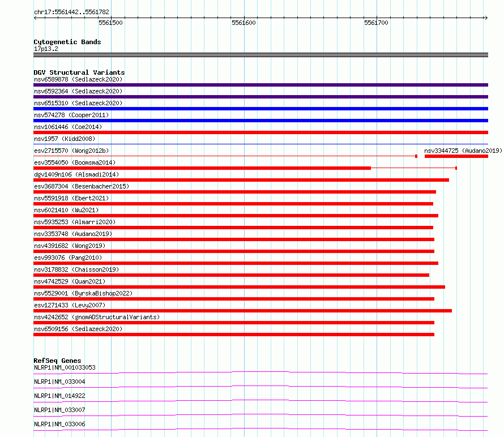Open variant nsv4391682 (Wong2019) label
Viewport: 504px width, 437px height.
pos(70,246)
